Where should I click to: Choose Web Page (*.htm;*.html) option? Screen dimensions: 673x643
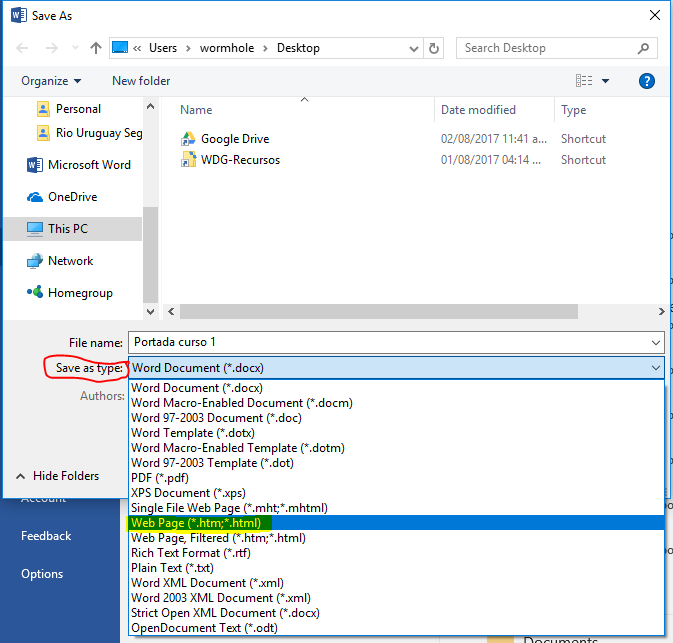[396, 523]
